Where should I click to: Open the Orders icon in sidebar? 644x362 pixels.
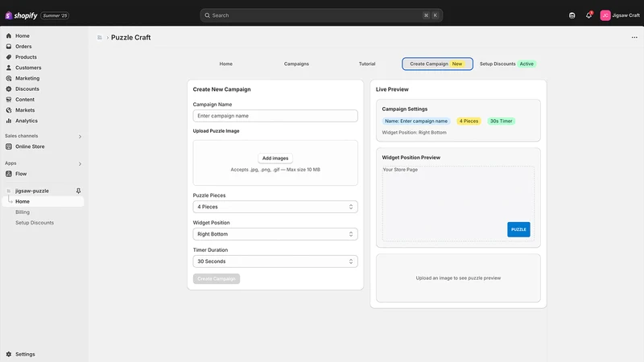pos(9,47)
